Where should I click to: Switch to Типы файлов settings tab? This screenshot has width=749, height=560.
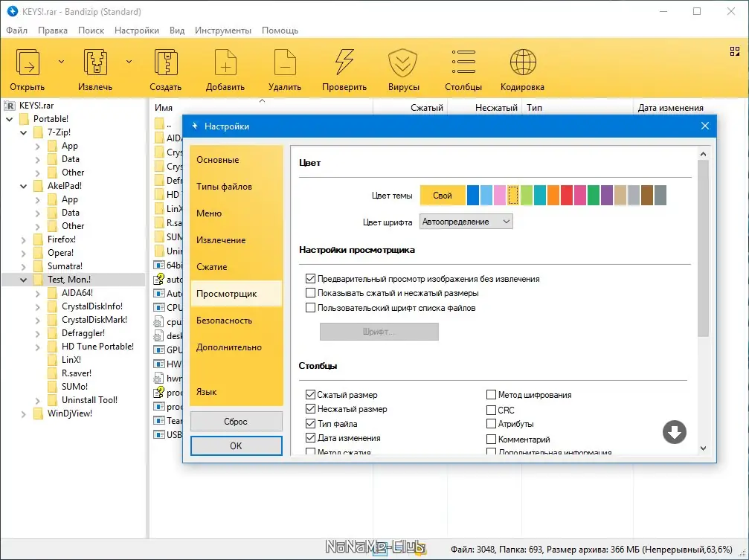[237, 187]
